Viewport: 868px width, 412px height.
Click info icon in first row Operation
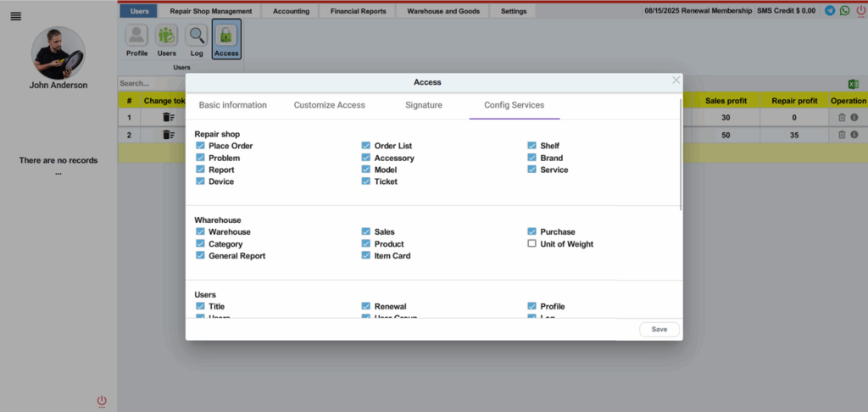click(854, 117)
